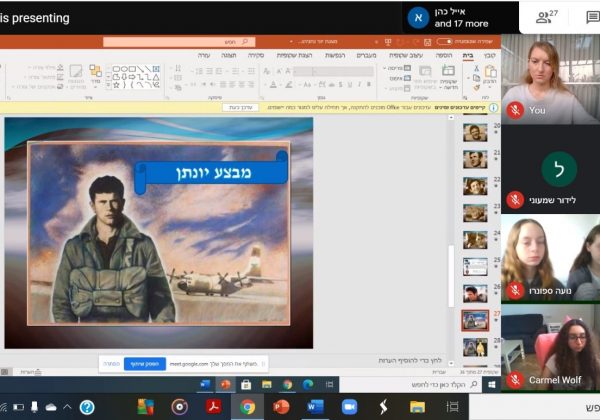This screenshot has height=420, width=600.
Task: Click the Carmel Wolf video tile
Action: pyautogui.click(x=551, y=347)
